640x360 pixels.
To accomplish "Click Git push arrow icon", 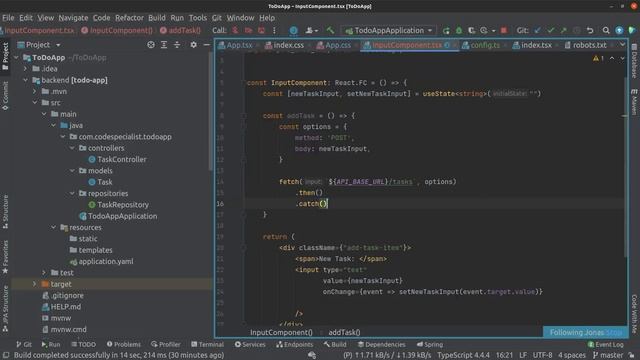I will [563, 30].
